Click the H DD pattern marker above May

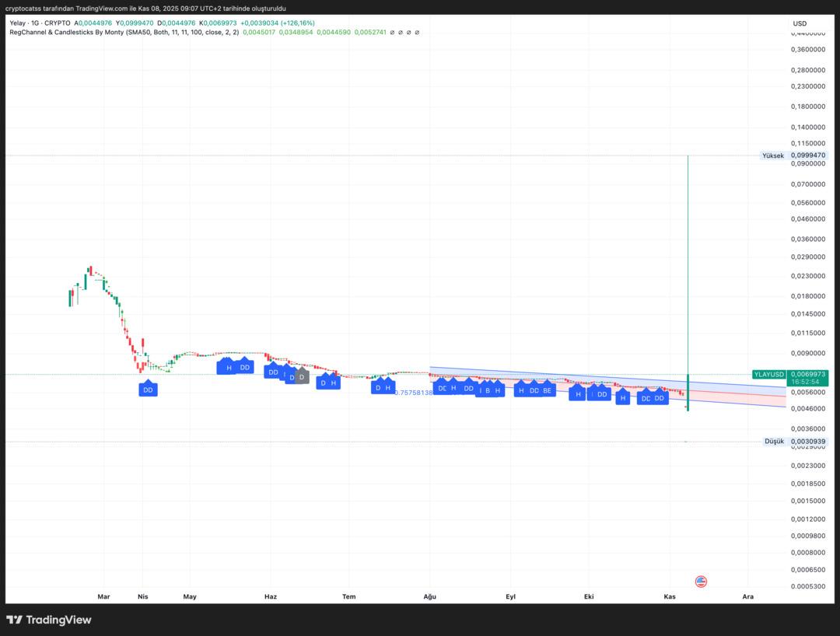(x=237, y=366)
